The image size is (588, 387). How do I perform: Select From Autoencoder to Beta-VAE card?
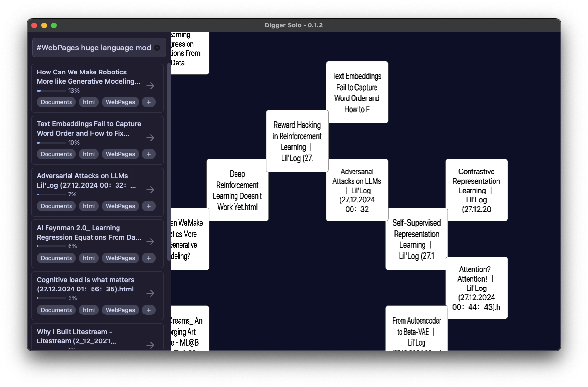(x=417, y=328)
